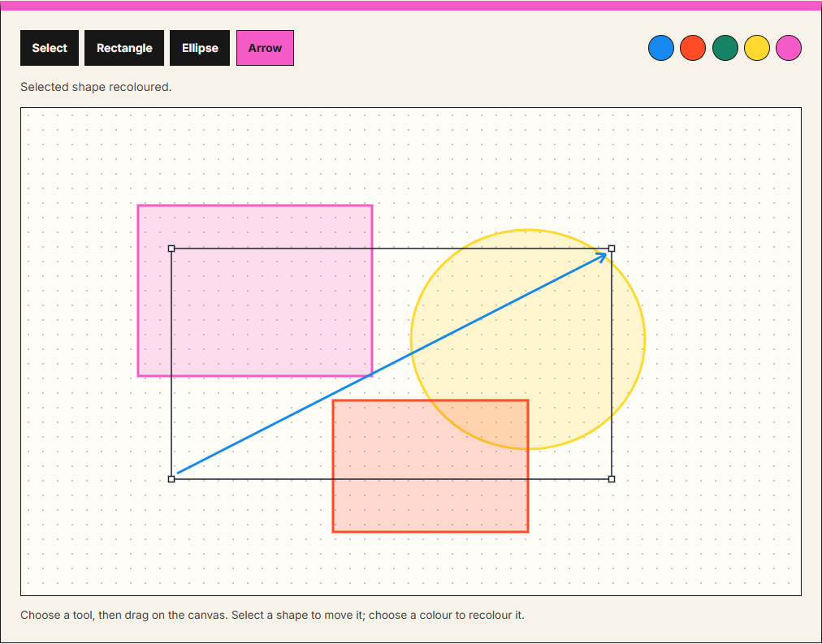Activate the Select tool button
Image resolution: width=822 pixels, height=644 pixels.
(x=50, y=48)
